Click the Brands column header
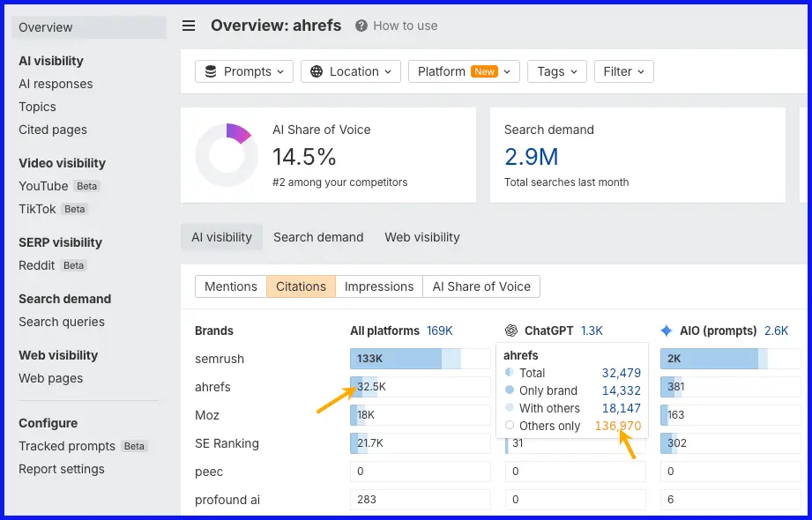Viewport: 812px width, 520px height. (214, 331)
